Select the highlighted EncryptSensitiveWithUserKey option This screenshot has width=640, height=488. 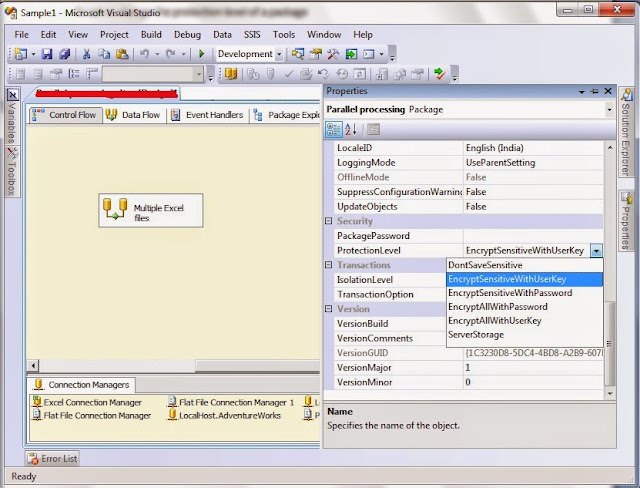(x=524, y=279)
